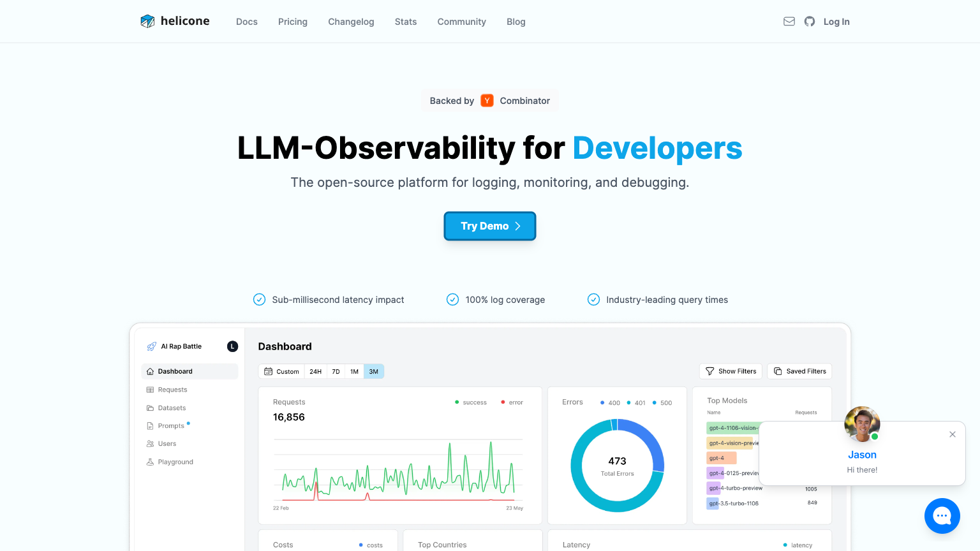Click the rocket icon beside AI Rap Battle

tap(151, 346)
